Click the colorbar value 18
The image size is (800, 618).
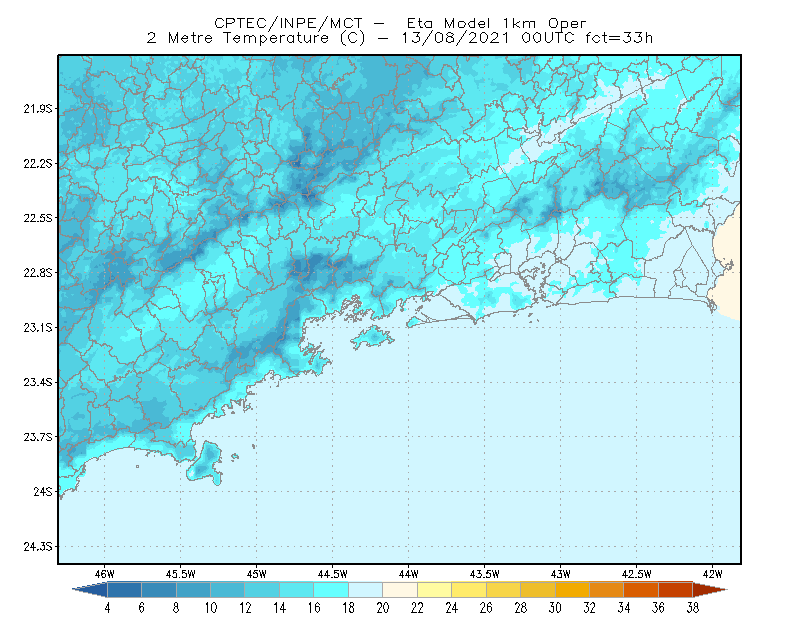click(348, 608)
